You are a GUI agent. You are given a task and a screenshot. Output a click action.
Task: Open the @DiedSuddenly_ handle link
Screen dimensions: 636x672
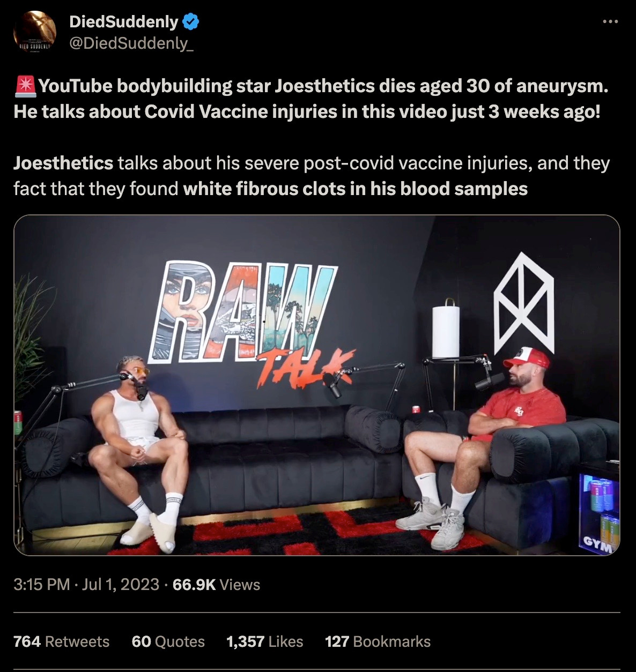coord(131,43)
